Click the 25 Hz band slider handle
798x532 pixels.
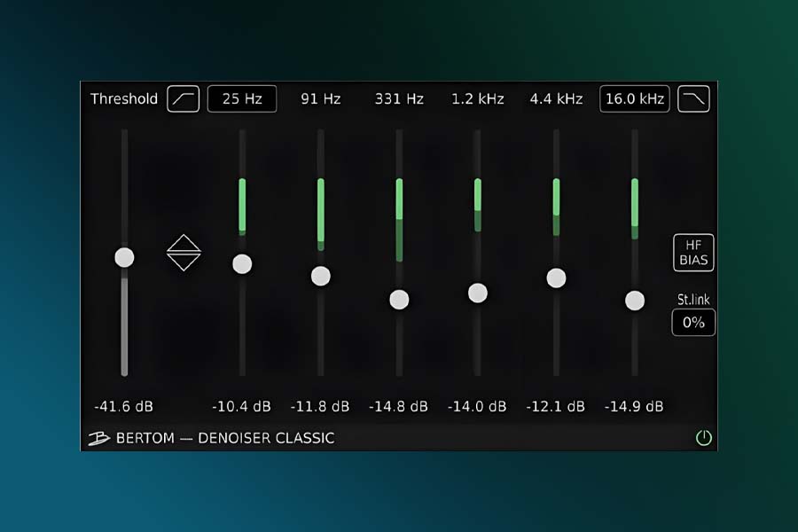click(x=242, y=264)
